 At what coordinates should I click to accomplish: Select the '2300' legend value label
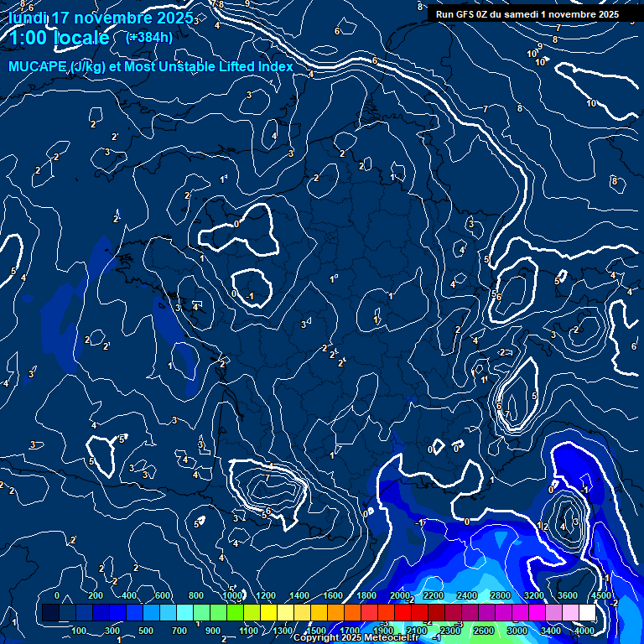[x=450, y=631]
